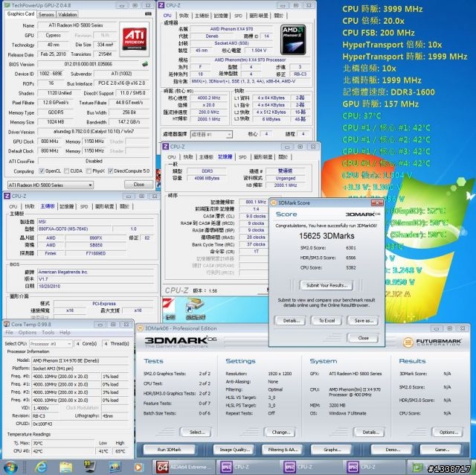The height and width of the screenshot is (475, 476).
Task: Click the Graphs button in 3DMark06
Action: tap(332, 450)
